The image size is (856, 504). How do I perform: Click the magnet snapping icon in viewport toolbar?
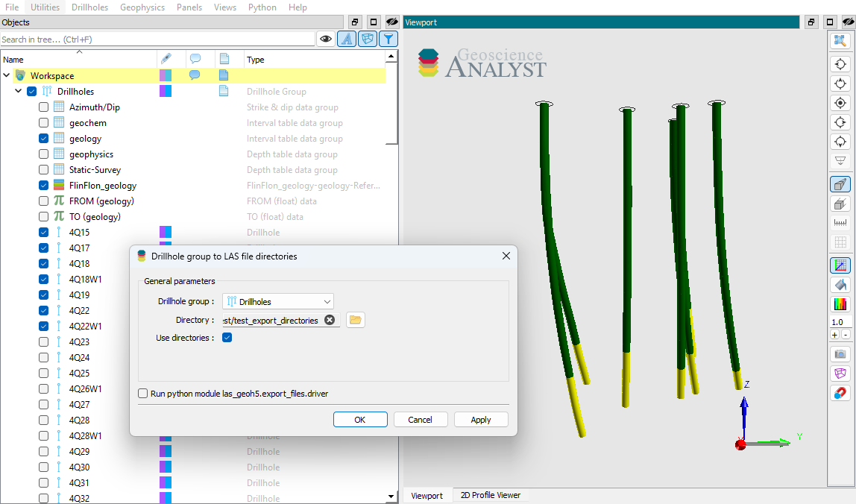click(840, 393)
